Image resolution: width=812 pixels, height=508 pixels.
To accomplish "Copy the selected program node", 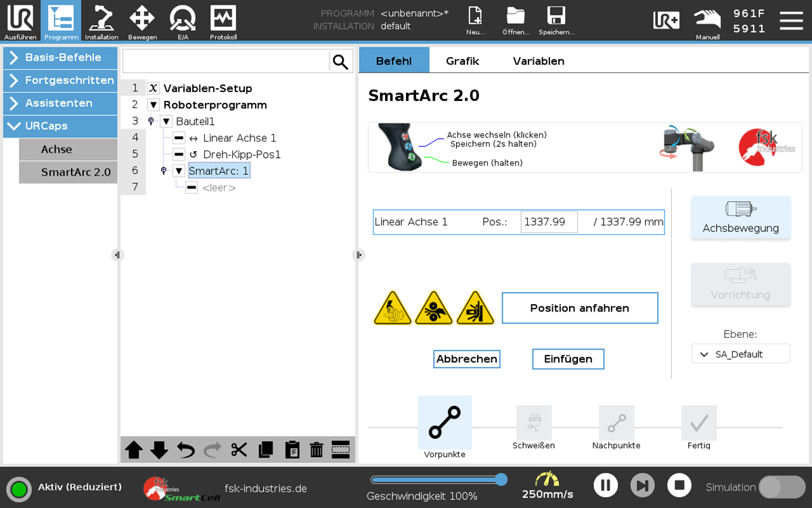I will tap(265, 450).
